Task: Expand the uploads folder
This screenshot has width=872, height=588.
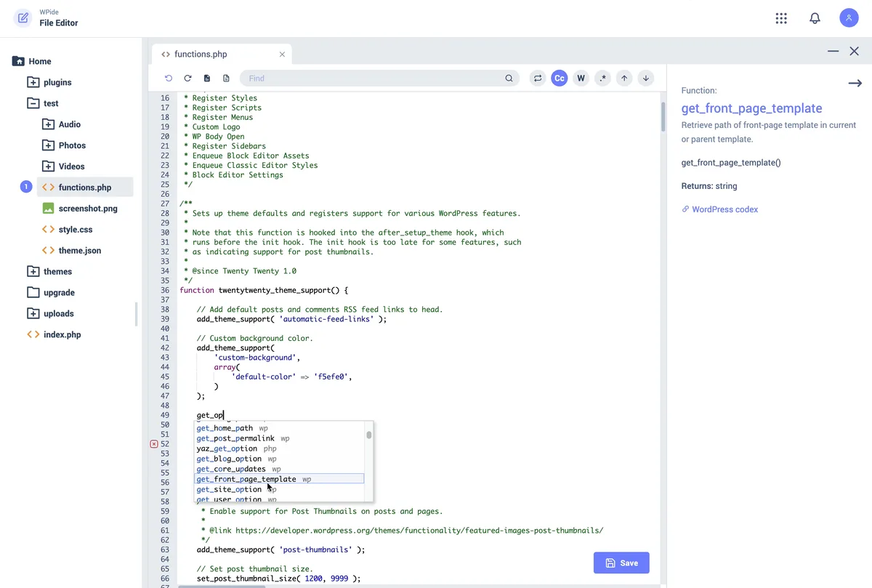Action: pos(33,313)
